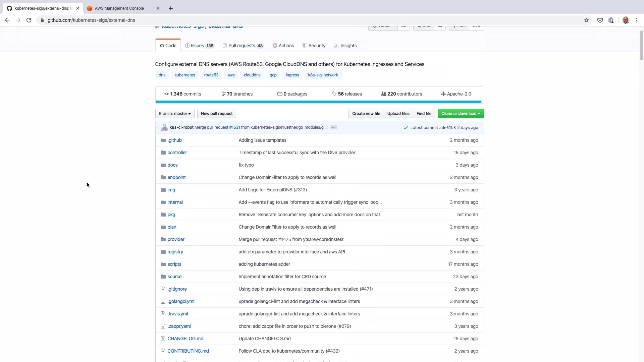Click the browser back arrow

pos(7,20)
